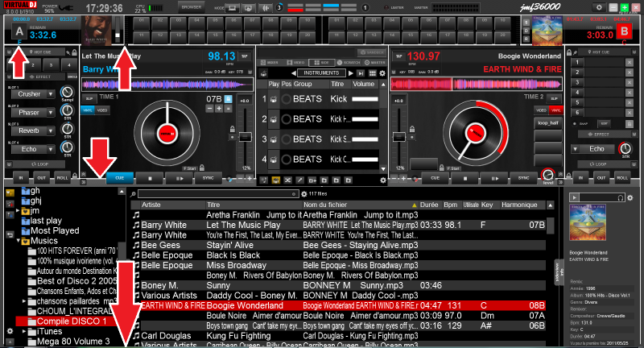The image size is (644, 348).
Task: Click the shuffle icon in sampler bottom toolbar
Action: click(x=287, y=180)
